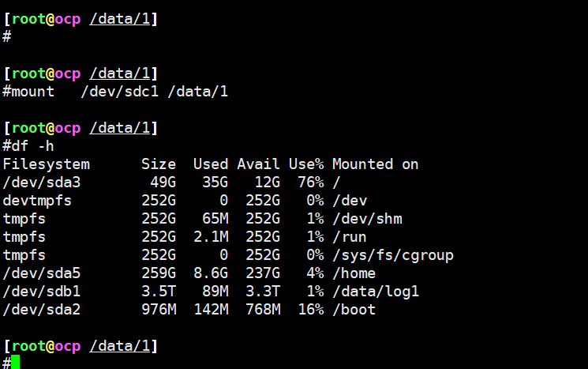Click the green cursor block at the last prompt
588x369 pixels.
(x=15, y=363)
